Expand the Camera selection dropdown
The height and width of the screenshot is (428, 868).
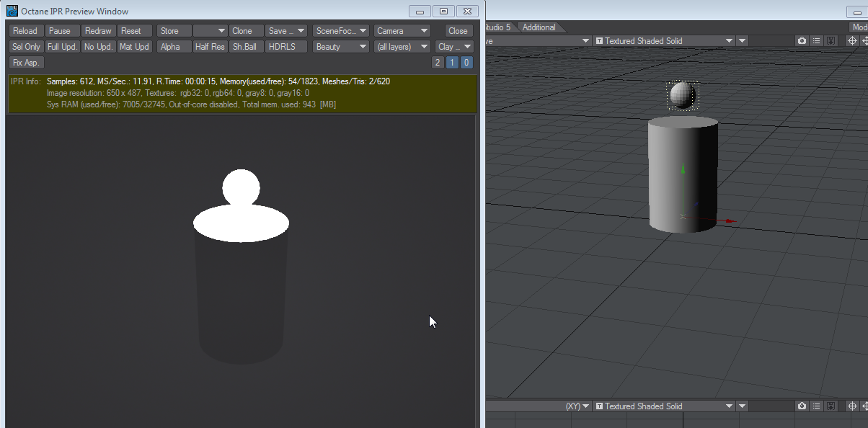(x=402, y=31)
